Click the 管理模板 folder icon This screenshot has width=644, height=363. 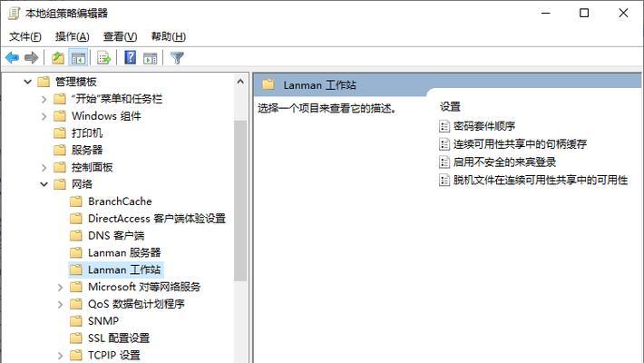click(x=44, y=82)
